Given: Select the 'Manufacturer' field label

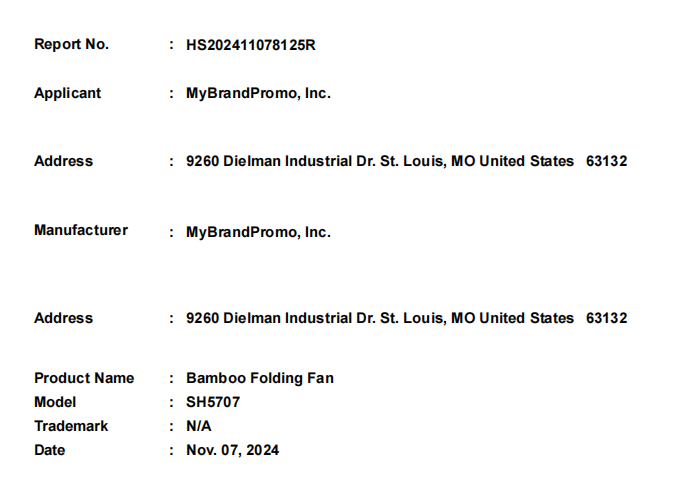Looking at the screenshot, I should pyautogui.click(x=81, y=230).
